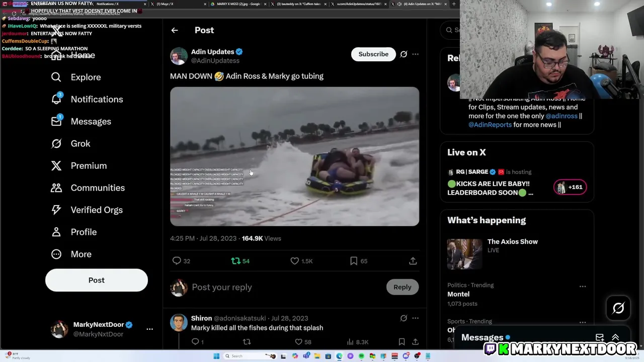Image resolution: width=644 pixels, height=362 pixels.
Task: Repost Shiron's comment
Action: point(247,342)
